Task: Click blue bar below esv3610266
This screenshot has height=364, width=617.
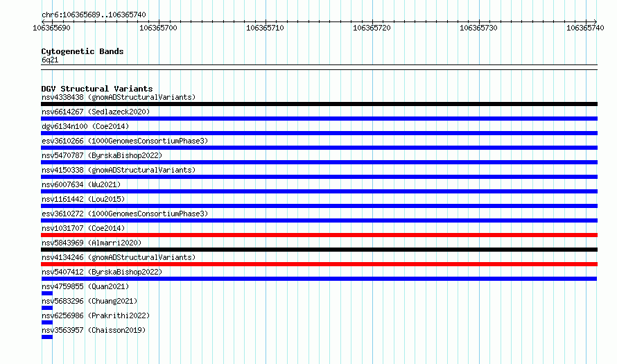Action: pyautogui.click(x=319, y=148)
